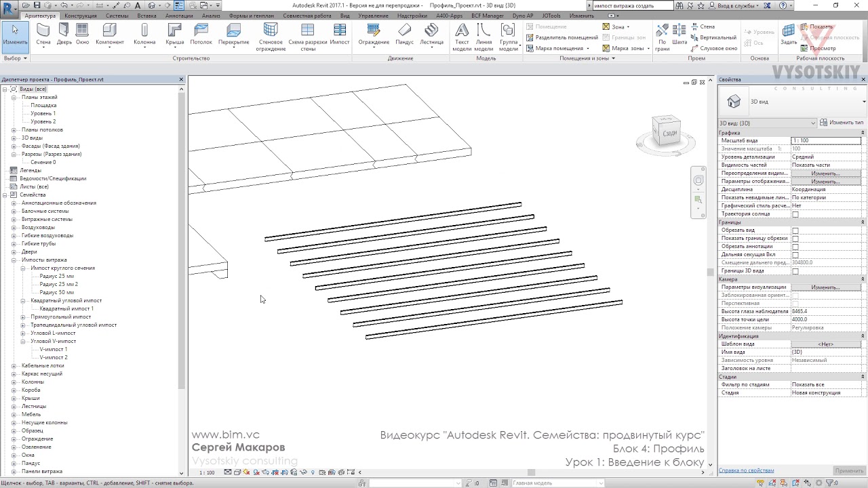Image resolution: width=868 pixels, height=488 pixels.
Task: Open the Вставка ribbon tab
Action: [146, 16]
